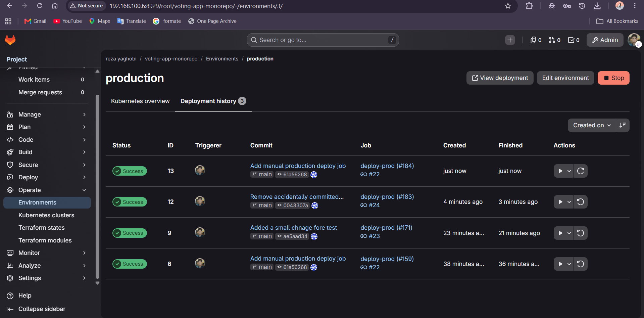Go to Environments breadcrumb
Image resolution: width=644 pixels, height=318 pixels.
coord(222,59)
